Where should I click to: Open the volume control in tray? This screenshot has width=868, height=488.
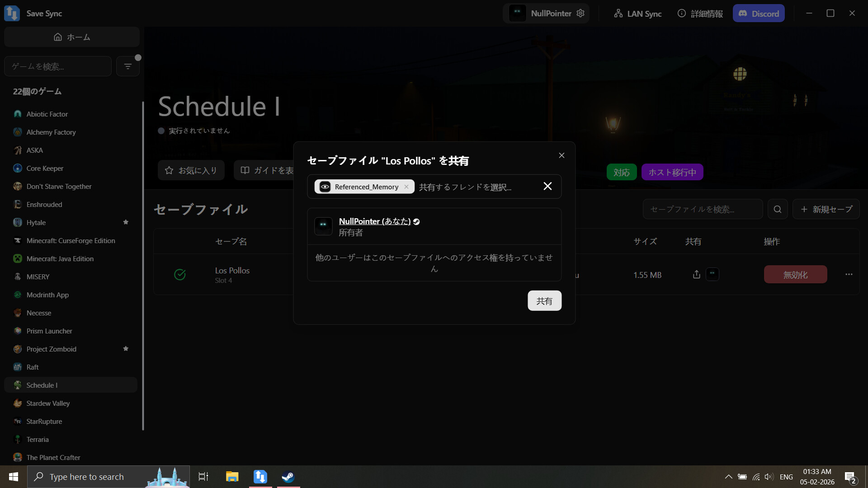(x=769, y=477)
